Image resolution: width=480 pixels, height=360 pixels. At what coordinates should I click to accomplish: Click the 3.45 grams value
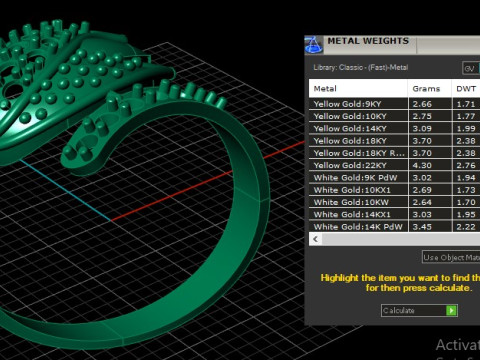point(422,227)
